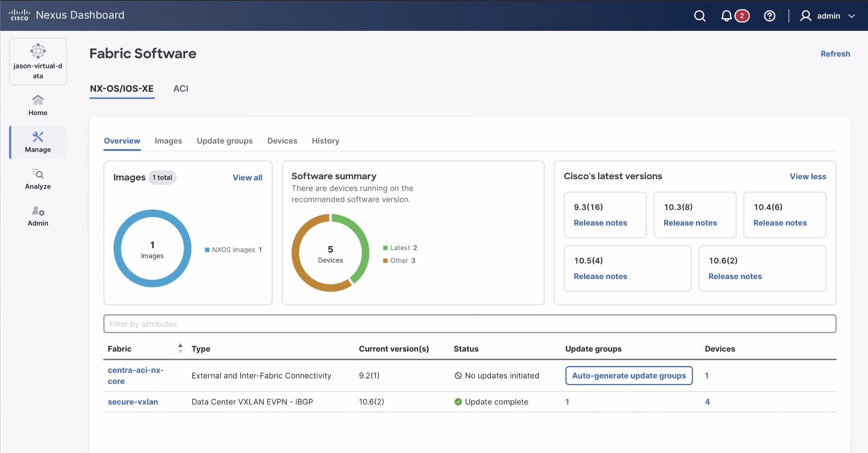Select Home in the left sidebar
This screenshot has width=868, height=453.
coord(37,104)
